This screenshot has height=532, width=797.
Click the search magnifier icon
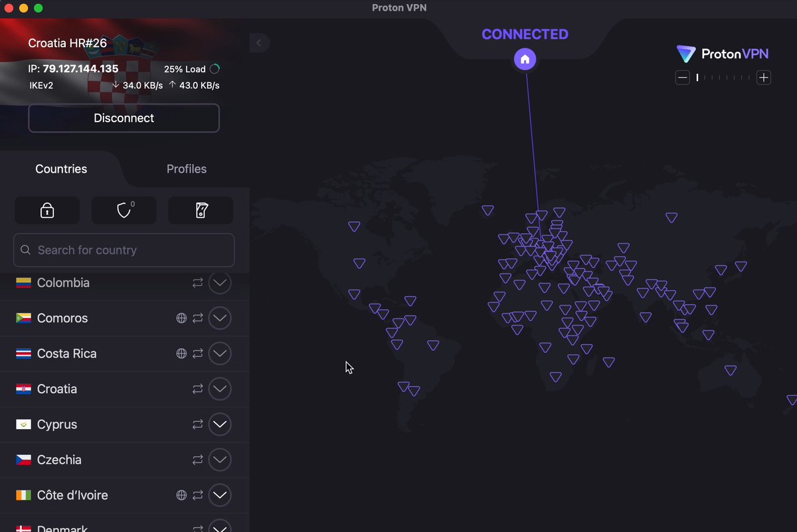click(26, 250)
